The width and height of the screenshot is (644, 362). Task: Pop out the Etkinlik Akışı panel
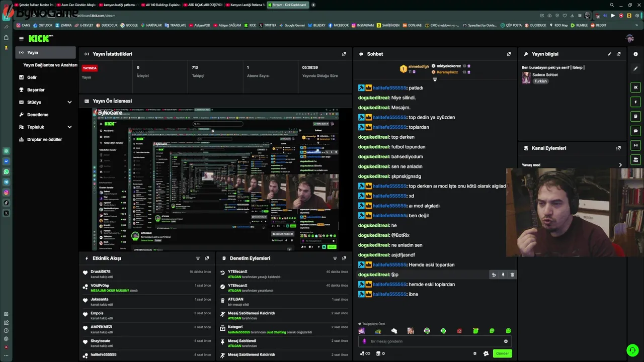(x=207, y=258)
